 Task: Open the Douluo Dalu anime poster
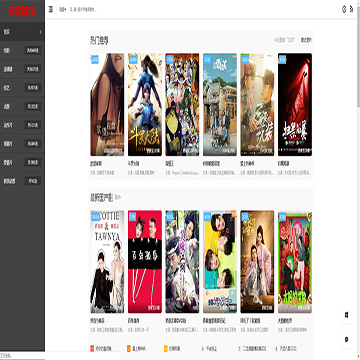tap(145, 105)
